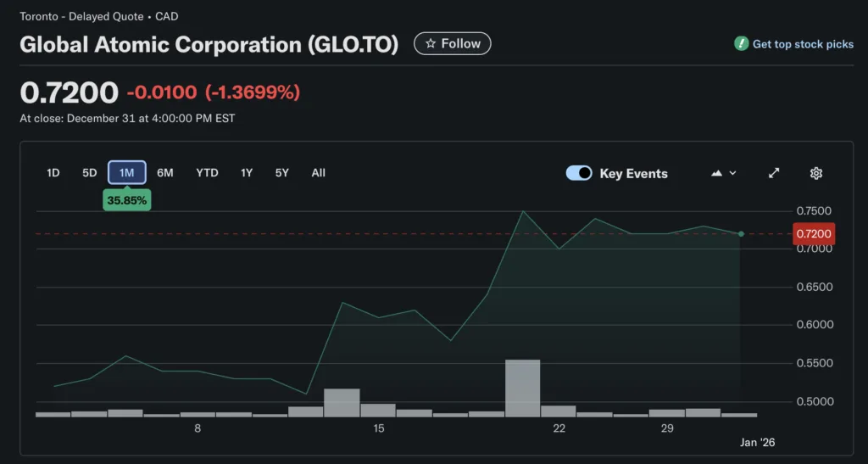Viewport: 868px width, 464px height.
Task: Expand chart to full screen
Action: pos(774,173)
